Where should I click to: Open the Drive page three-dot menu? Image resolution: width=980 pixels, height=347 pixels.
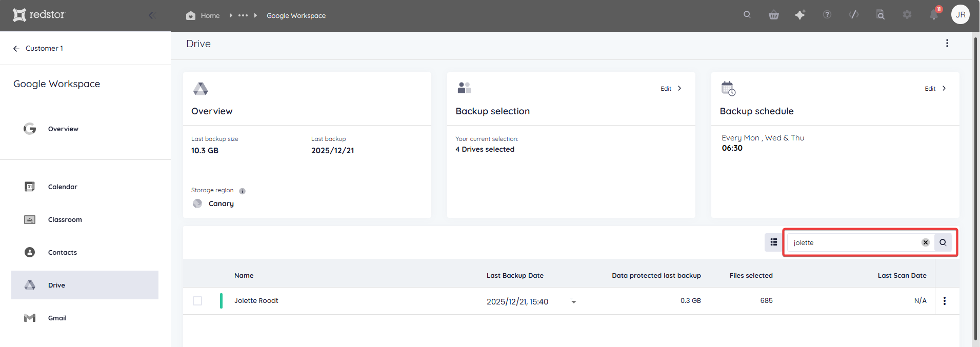947,44
